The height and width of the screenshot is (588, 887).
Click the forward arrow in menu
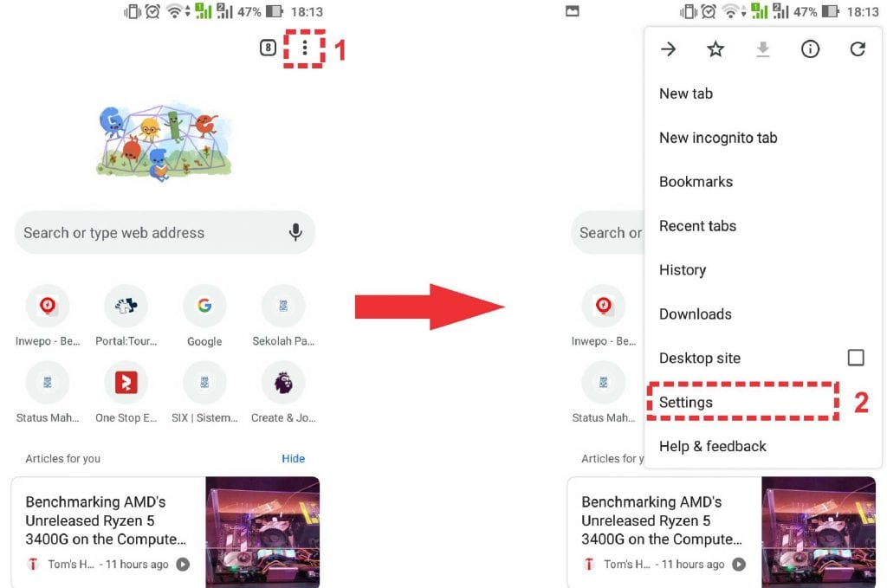coord(668,49)
